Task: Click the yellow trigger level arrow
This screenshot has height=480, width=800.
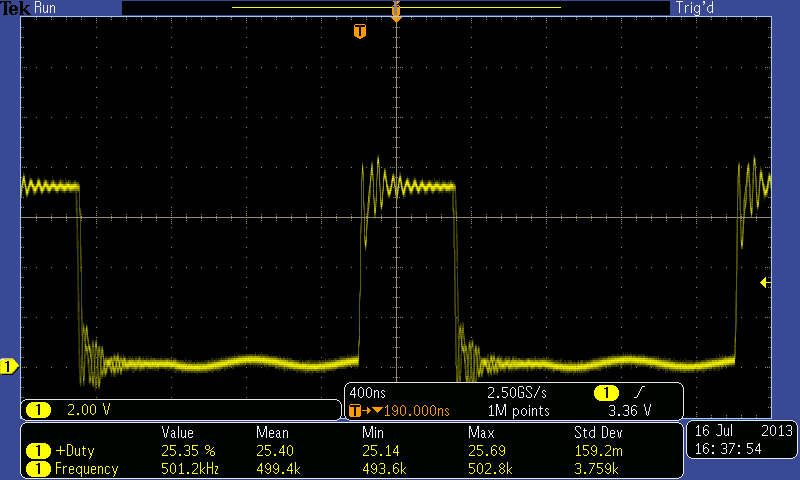Action: [765, 282]
